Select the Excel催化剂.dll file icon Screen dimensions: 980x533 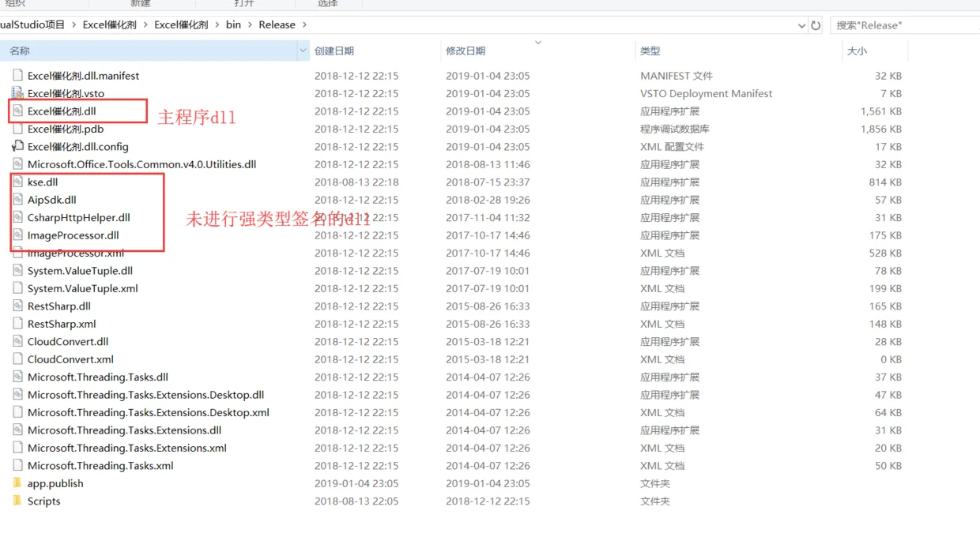(18, 111)
